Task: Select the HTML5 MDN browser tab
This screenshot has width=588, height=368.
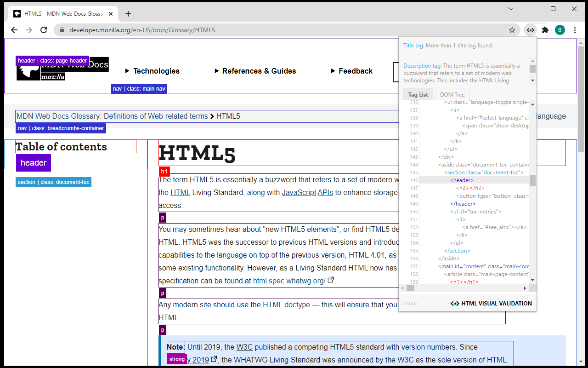Action: [63, 14]
